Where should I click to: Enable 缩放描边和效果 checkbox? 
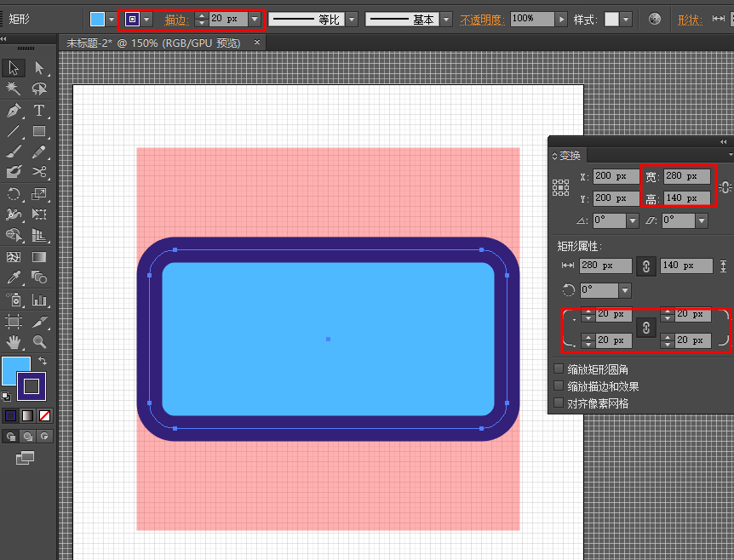[x=559, y=386]
